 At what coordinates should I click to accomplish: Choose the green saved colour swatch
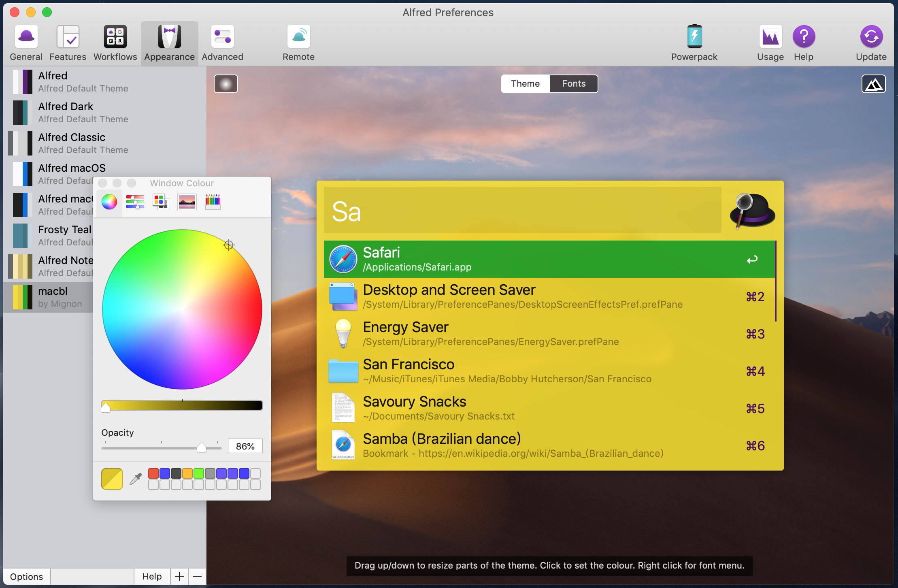tap(199, 473)
